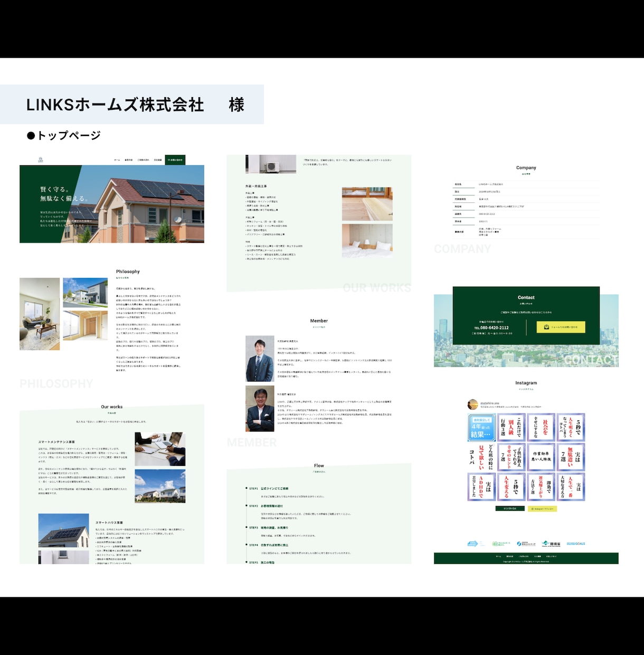Click the yellow Instagram follow button
This screenshot has height=655, width=644.
(542, 508)
